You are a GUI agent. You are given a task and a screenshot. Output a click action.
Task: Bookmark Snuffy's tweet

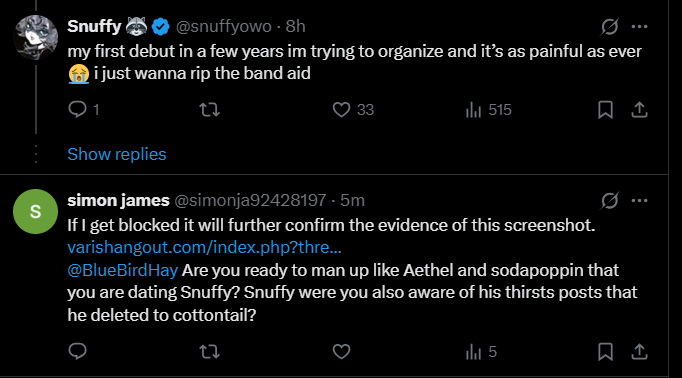(605, 110)
